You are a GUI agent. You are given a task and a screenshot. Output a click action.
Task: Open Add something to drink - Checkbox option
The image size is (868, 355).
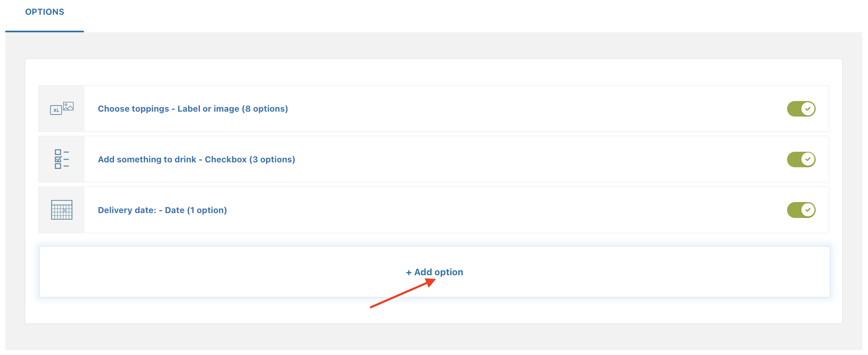pyautogui.click(x=197, y=160)
